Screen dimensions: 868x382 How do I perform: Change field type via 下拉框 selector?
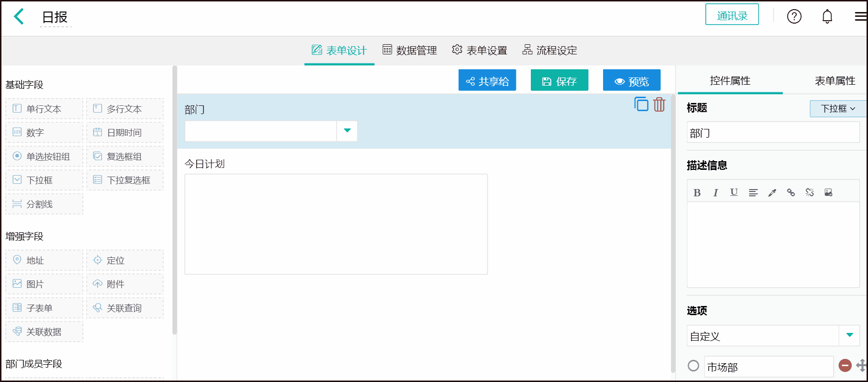click(x=838, y=109)
